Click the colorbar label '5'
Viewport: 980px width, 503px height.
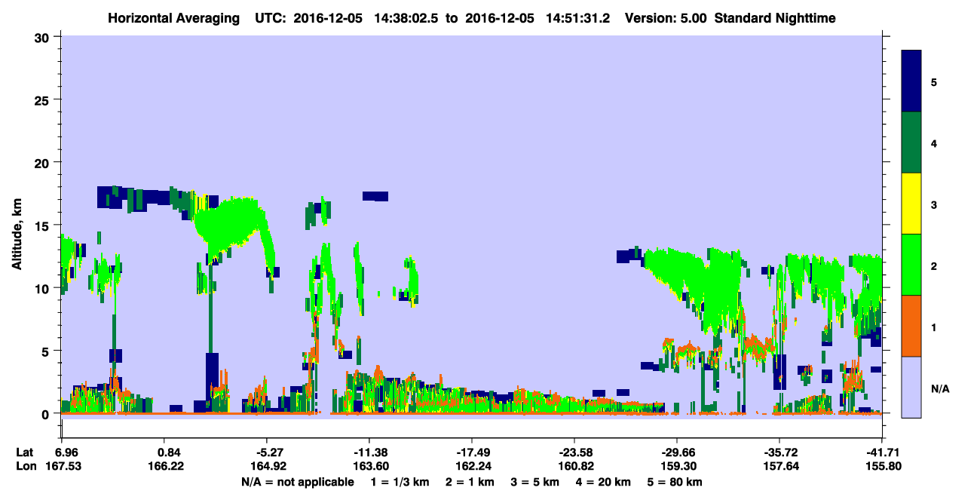tap(934, 81)
